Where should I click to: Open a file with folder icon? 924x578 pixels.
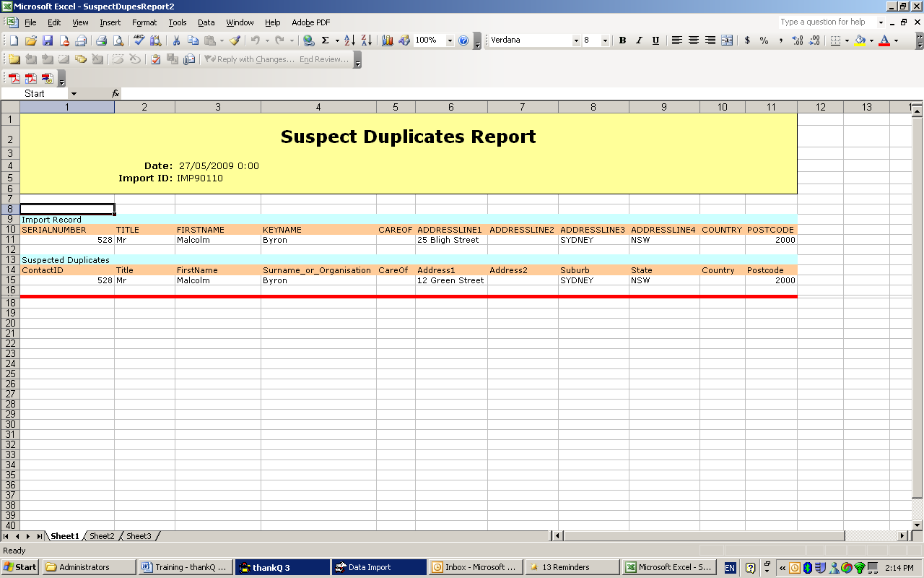[x=31, y=40]
